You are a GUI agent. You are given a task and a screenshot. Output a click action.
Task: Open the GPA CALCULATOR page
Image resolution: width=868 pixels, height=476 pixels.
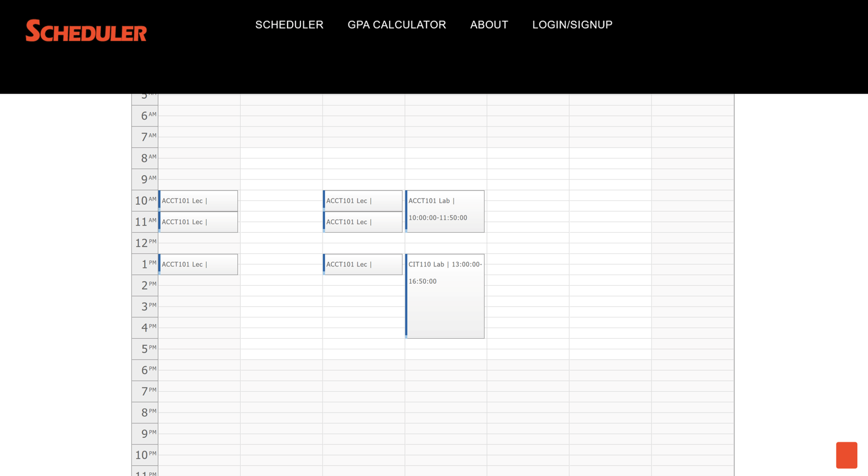click(x=397, y=25)
